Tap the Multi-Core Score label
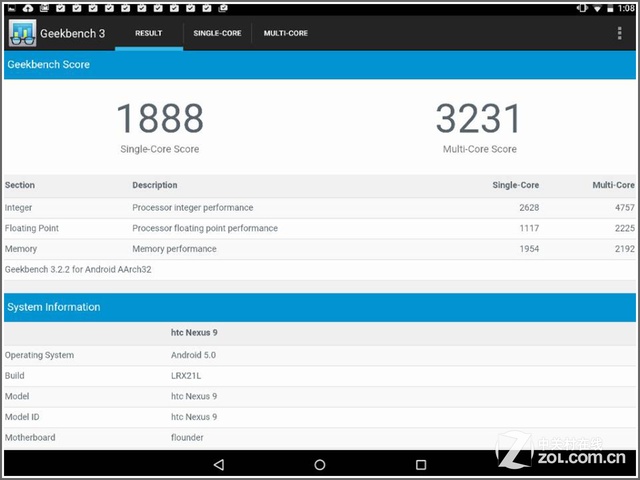The height and width of the screenshot is (480, 640). click(x=480, y=149)
